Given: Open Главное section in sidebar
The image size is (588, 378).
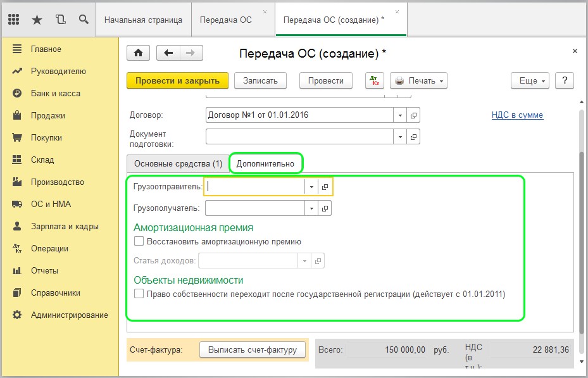Looking at the screenshot, I should [46, 49].
